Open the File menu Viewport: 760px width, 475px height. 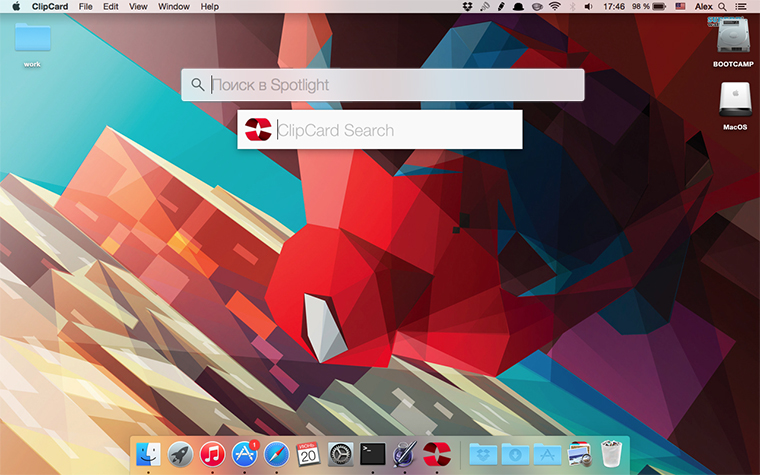(x=85, y=6)
